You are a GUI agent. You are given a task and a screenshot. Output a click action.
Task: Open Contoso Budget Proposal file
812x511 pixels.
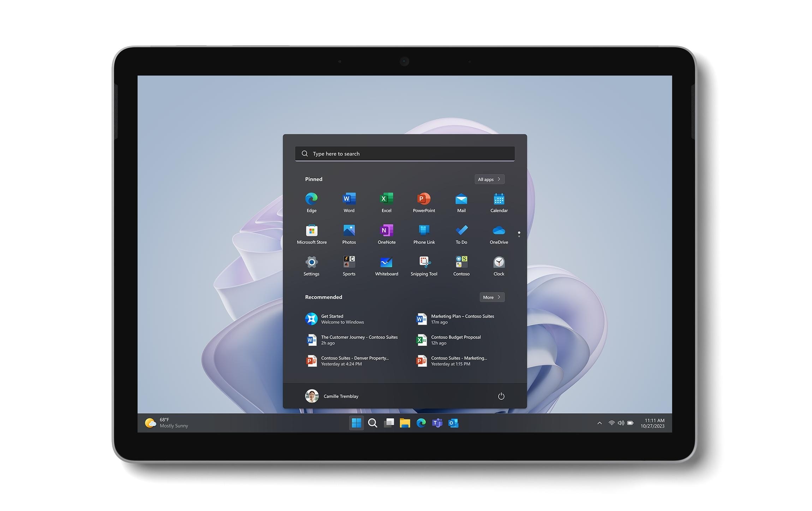click(456, 340)
